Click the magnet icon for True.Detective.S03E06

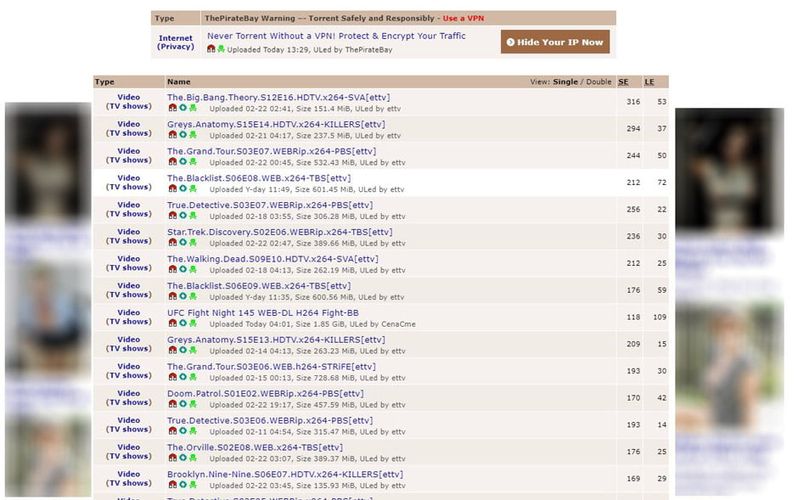172,431
